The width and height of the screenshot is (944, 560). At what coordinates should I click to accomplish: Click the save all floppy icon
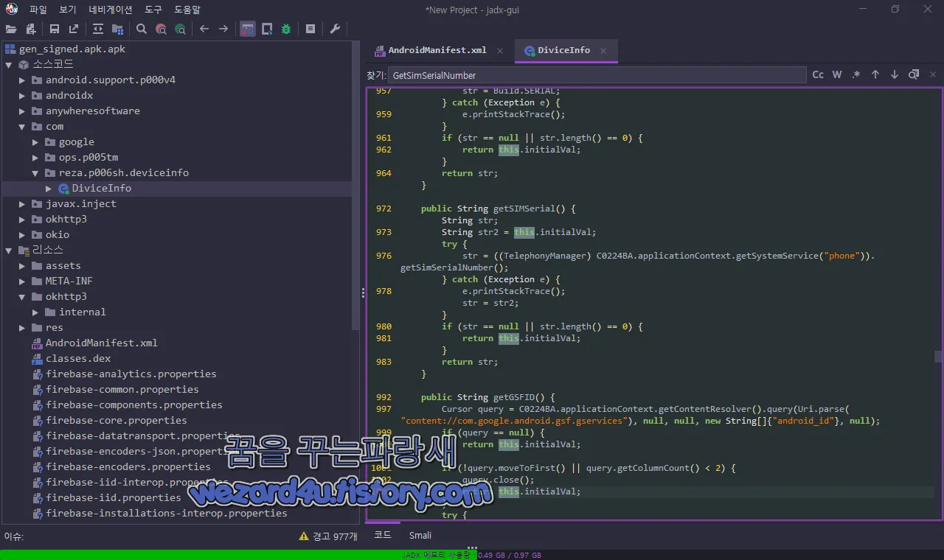[x=55, y=29]
